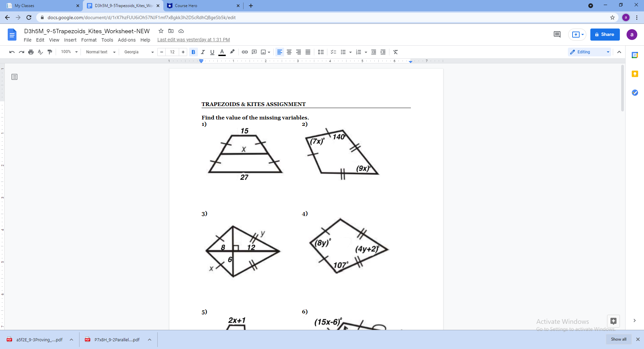Open Google Keep from the side panel
The height and width of the screenshot is (349, 644).
pyautogui.click(x=635, y=74)
